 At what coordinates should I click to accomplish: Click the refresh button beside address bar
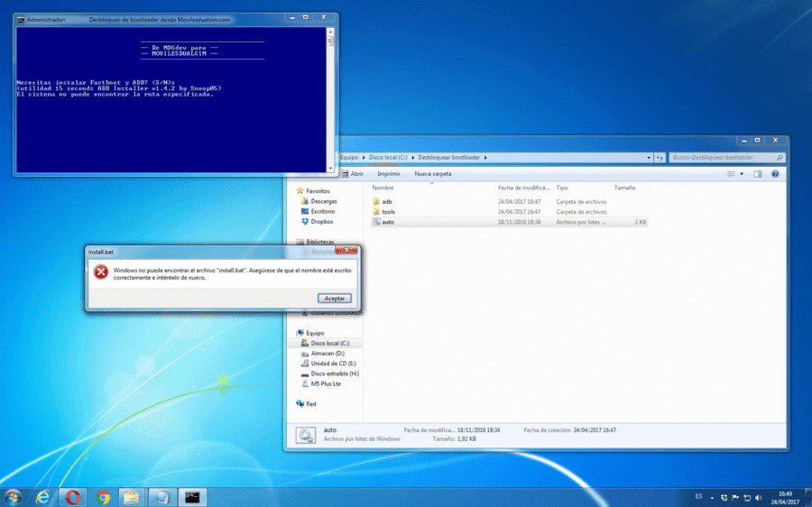pos(660,158)
